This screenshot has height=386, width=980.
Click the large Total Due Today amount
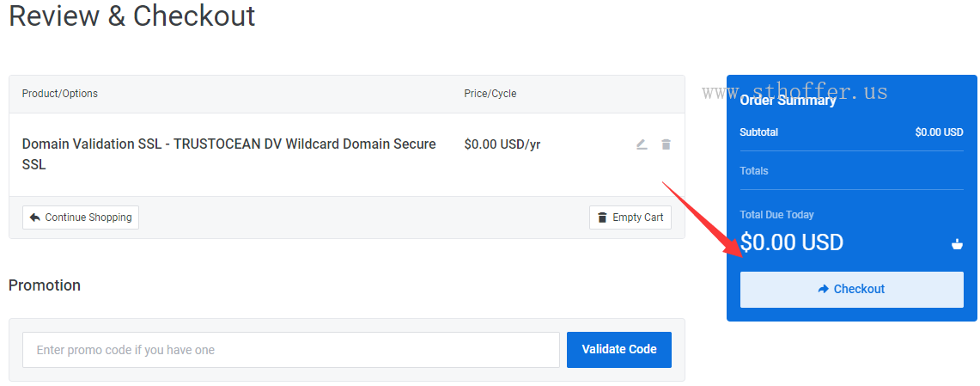pos(792,242)
